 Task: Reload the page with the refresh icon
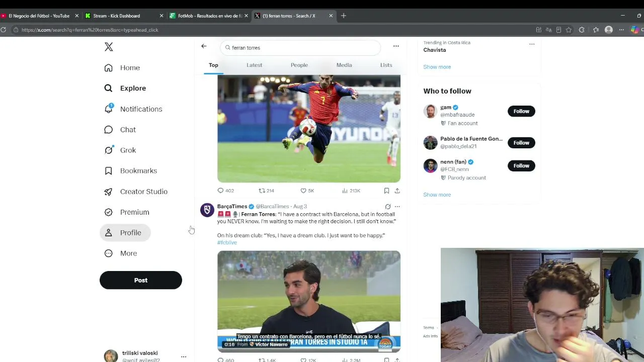coord(3,30)
